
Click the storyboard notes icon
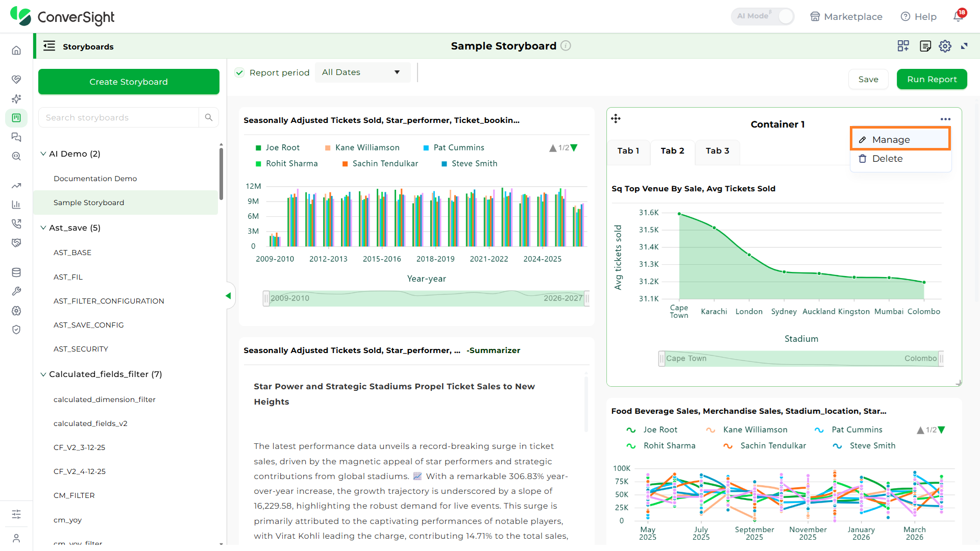tap(925, 46)
